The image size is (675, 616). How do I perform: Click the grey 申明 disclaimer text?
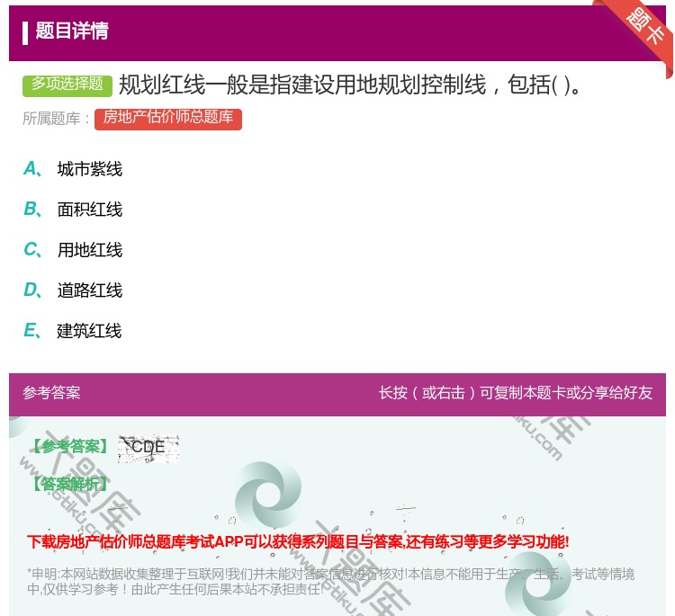[330, 581]
